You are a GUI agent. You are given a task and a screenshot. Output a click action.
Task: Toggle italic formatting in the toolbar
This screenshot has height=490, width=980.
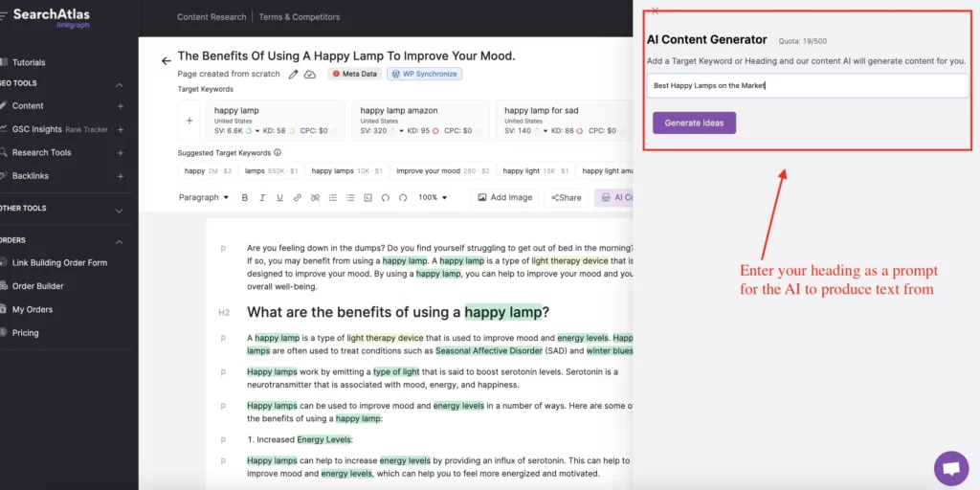click(x=262, y=198)
